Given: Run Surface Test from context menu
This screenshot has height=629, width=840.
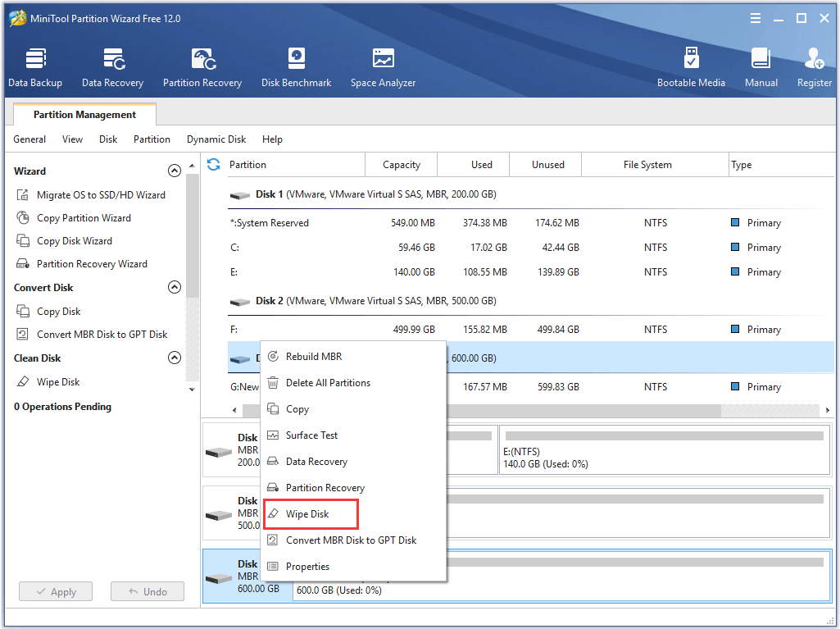Looking at the screenshot, I should (x=353, y=435).
